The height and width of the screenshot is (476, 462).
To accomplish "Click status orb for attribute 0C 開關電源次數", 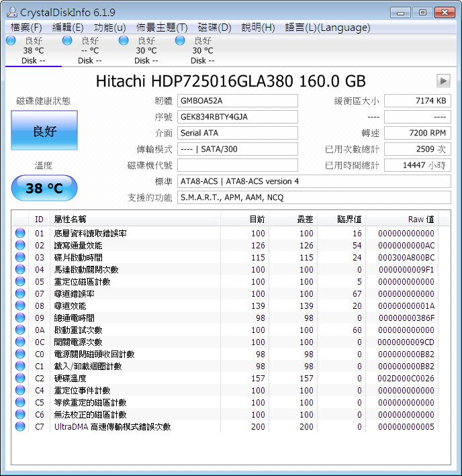I will [x=20, y=342].
